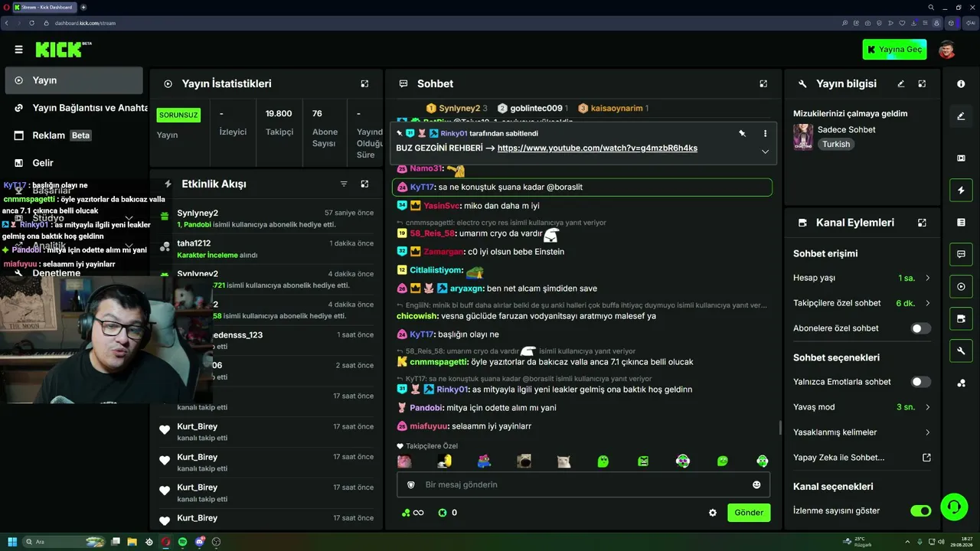This screenshot has width=980, height=551.
Task: Click the info icon in right sidebar
Action: click(x=961, y=83)
